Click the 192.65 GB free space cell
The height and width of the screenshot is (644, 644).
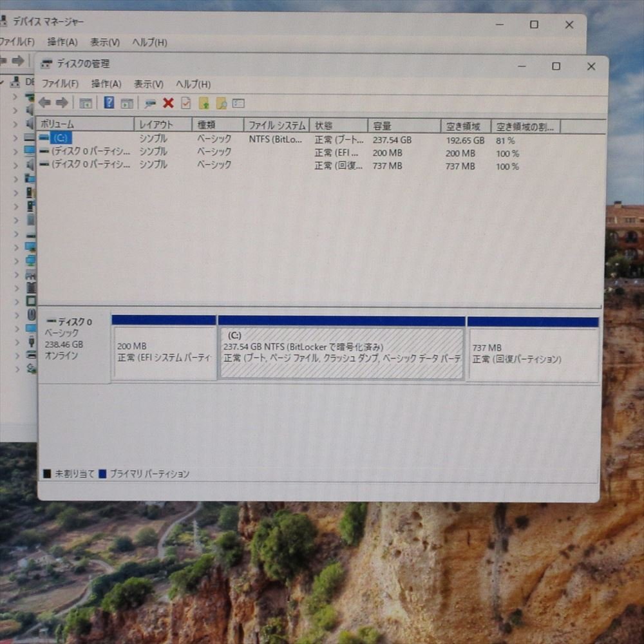(465, 140)
